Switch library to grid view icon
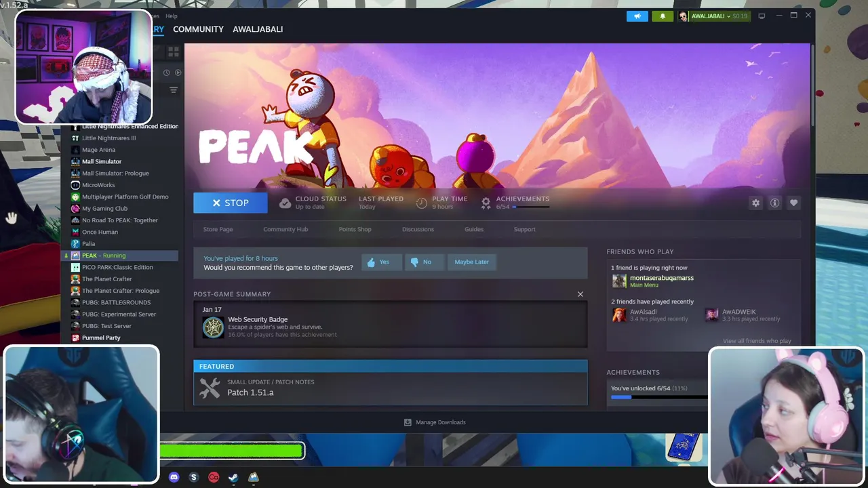The image size is (868, 488). click(x=174, y=52)
